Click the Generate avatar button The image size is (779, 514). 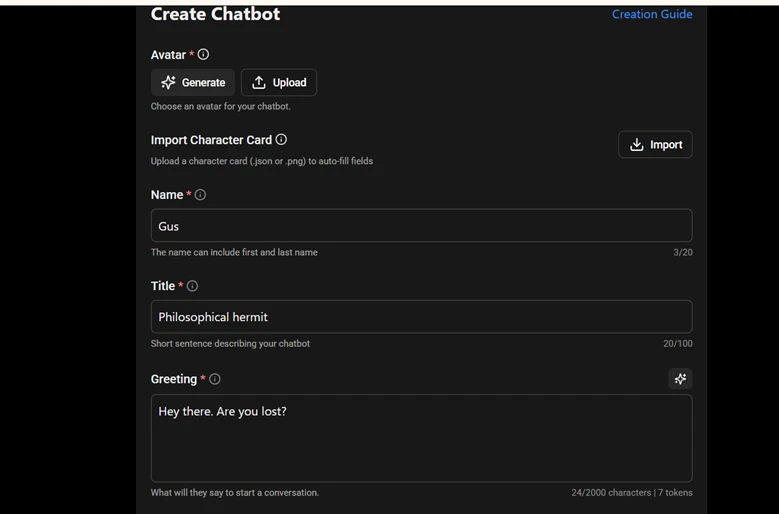click(x=193, y=83)
